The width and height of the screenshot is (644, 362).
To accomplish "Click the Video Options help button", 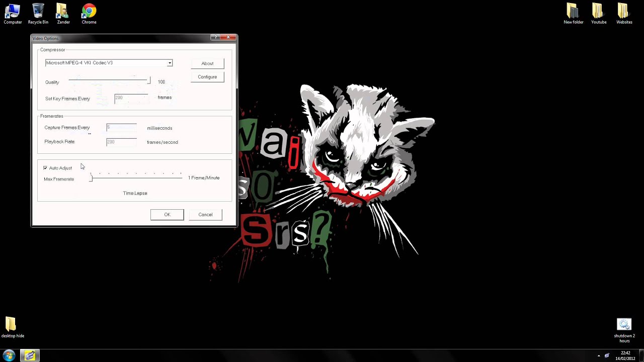I will [x=215, y=37].
